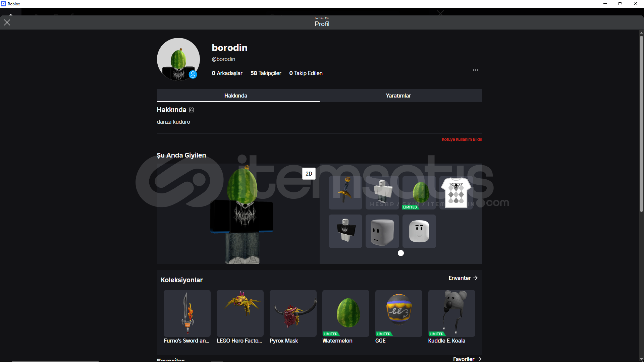Click the LEGO Hero Facto... name label

click(239, 341)
